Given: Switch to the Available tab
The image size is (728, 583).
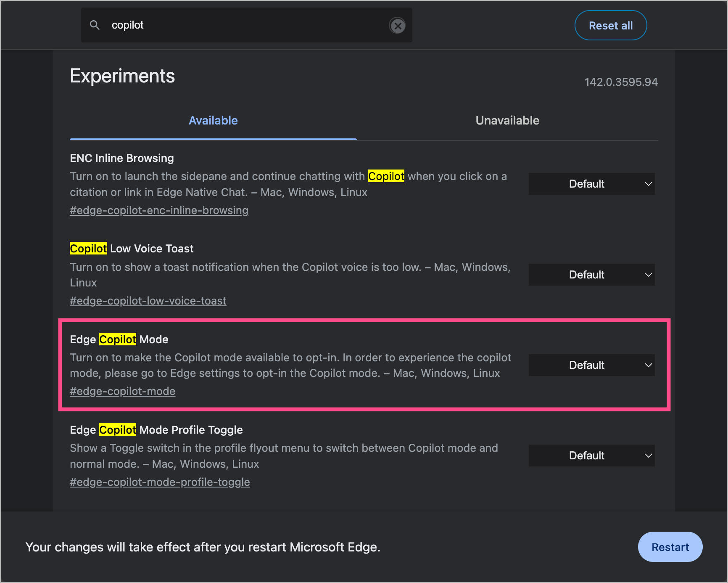Looking at the screenshot, I should (x=213, y=121).
